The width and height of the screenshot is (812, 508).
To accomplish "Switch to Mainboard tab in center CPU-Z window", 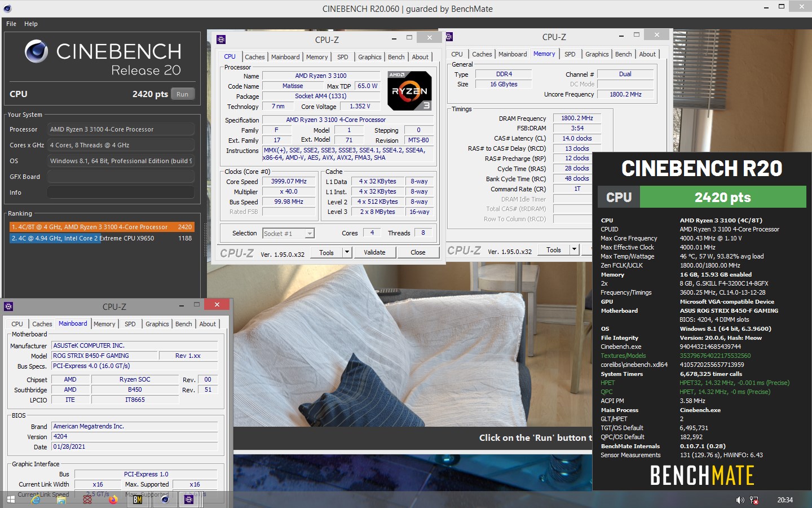I will tap(285, 57).
